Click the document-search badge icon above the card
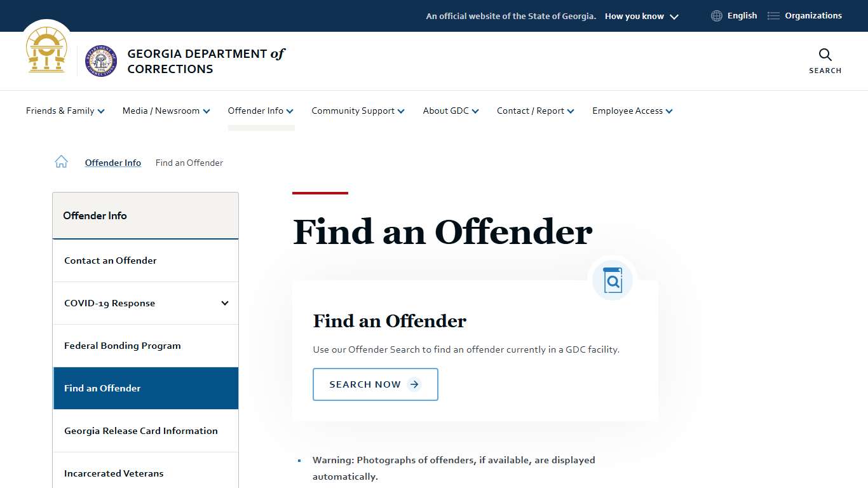The image size is (868, 488). point(612,280)
